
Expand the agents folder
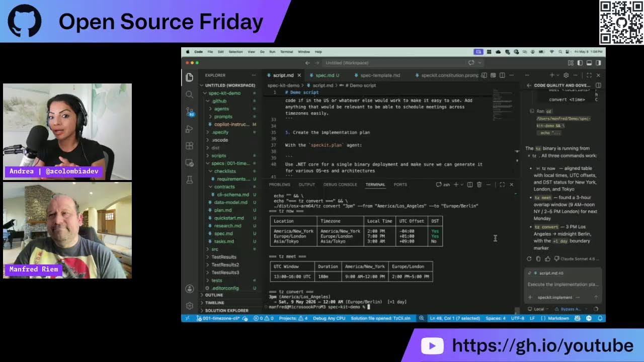211,109
